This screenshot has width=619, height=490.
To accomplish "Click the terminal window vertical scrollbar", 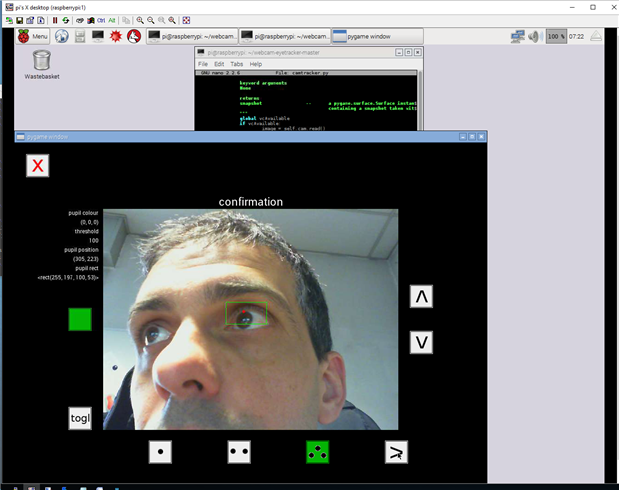I will click(x=420, y=100).
